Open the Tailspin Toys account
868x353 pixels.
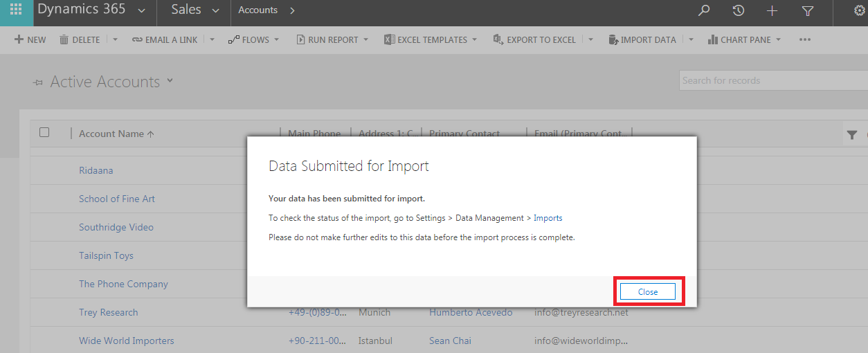click(106, 255)
